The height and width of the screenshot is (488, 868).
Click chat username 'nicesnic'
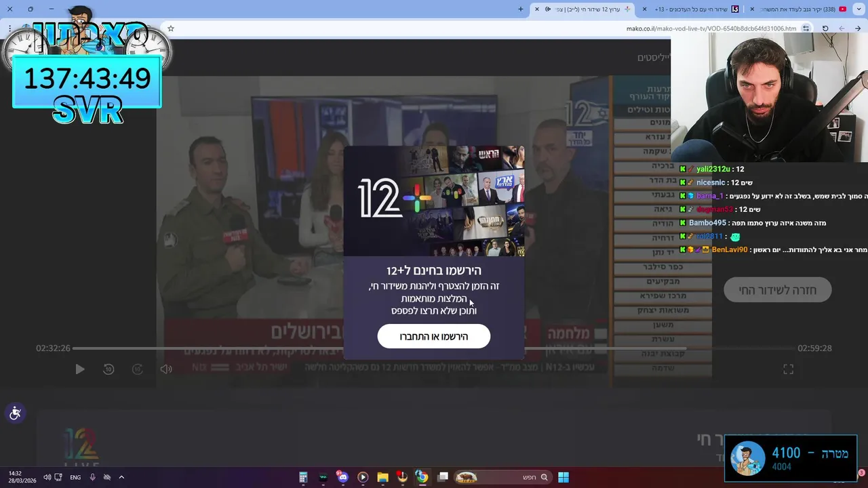click(x=711, y=182)
